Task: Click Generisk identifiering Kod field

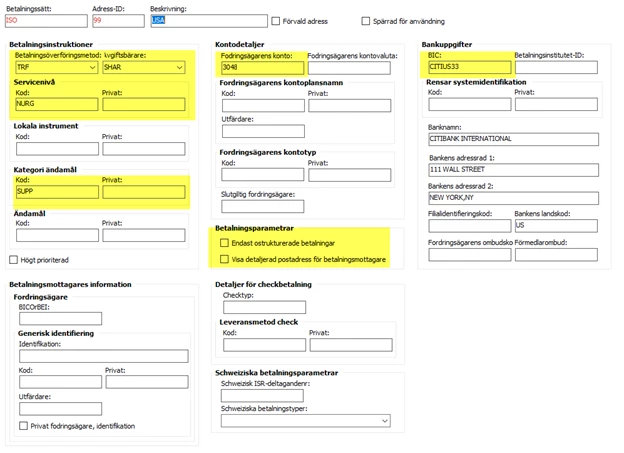Action: 60,382
